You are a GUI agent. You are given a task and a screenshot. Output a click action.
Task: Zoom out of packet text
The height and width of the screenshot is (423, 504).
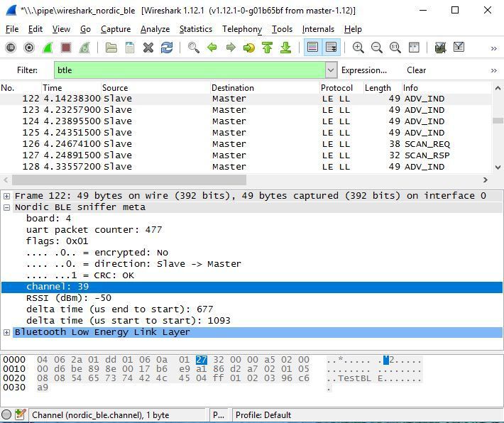point(376,48)
